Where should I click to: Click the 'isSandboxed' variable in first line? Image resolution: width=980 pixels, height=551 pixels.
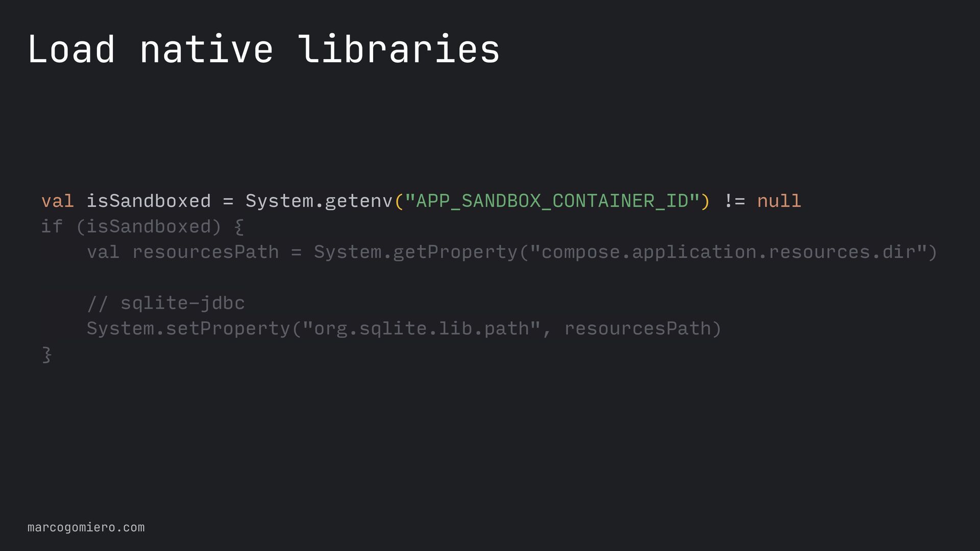149,201
